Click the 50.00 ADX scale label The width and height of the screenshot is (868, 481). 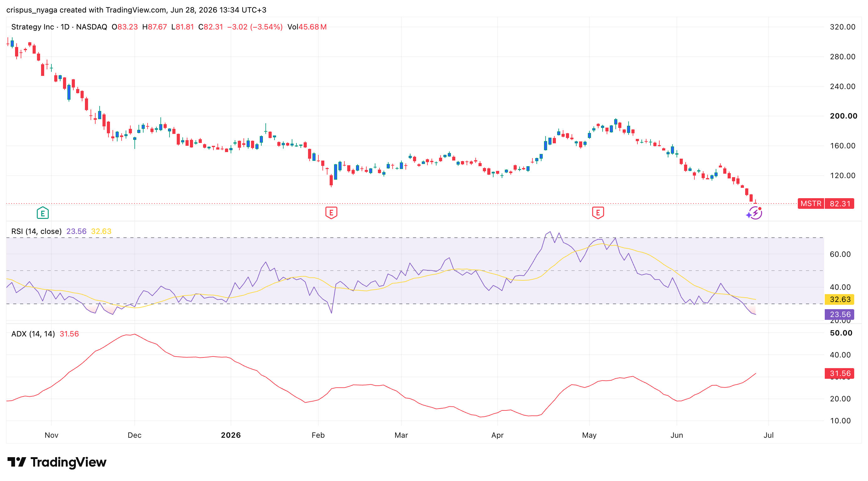[x=841, y=333]
